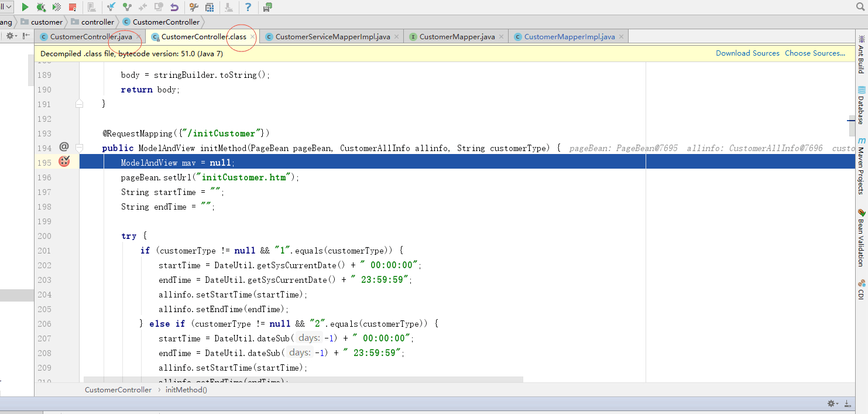Open the bottom panel gear settings dropdown

click(833, 403)
